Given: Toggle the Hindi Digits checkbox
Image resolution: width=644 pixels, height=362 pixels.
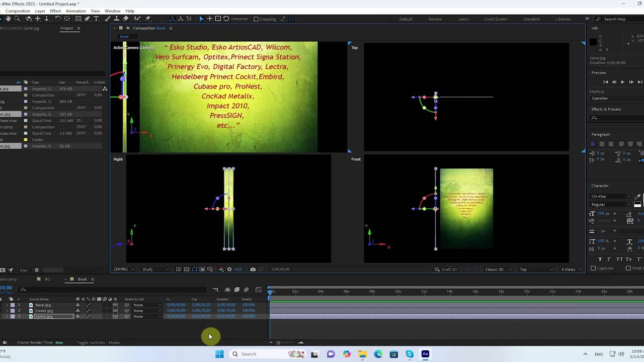Looking at the screenshot, I should 628,268.
